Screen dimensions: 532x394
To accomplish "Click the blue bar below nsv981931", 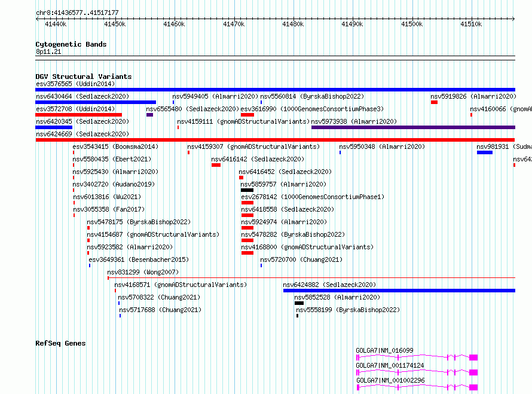I will point(485,152).
